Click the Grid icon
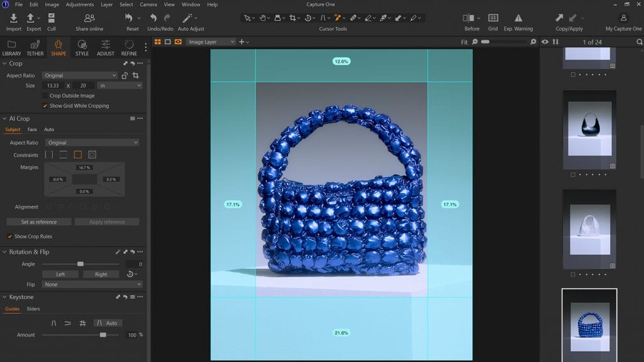The width and height of the screenshot is (644, 362). pyautogui.click(x=493, y=18)
